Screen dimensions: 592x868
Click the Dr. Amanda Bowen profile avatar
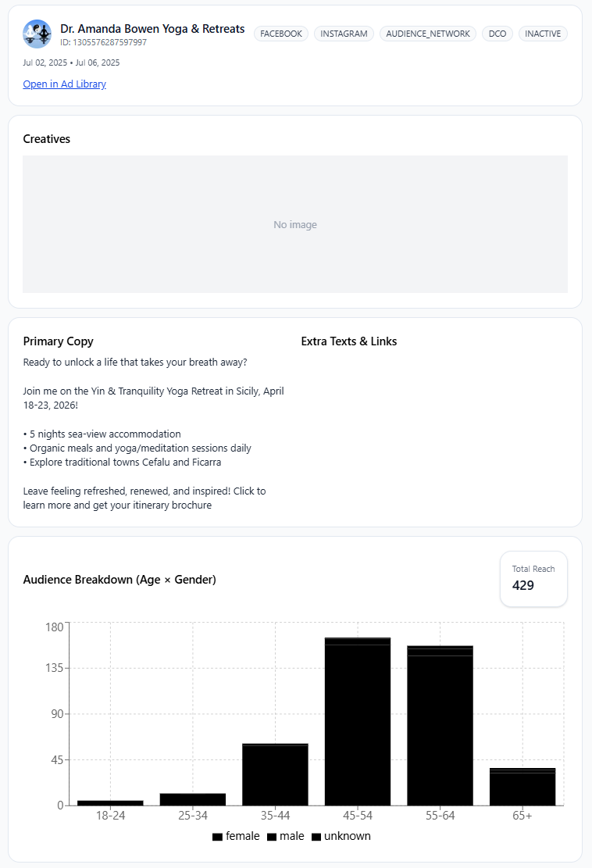(37, 34)
